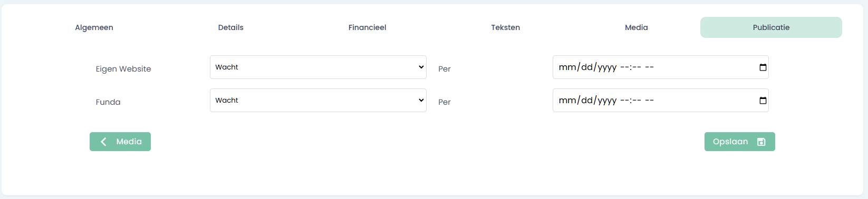Click the Eigen Website dropdown arrow
Viewport: 868px width, 199px height.
click(x=421, y=67)
